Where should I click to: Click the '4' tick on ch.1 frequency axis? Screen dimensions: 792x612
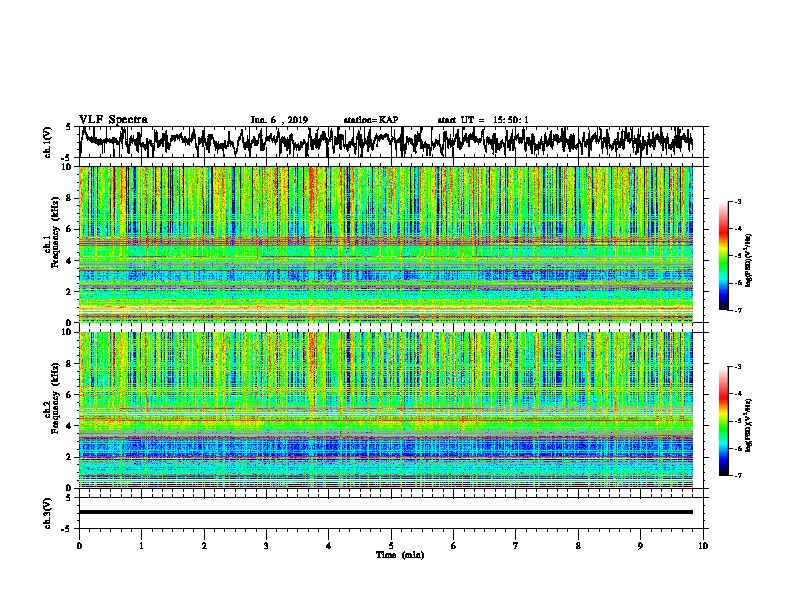(x=71, y=261)
